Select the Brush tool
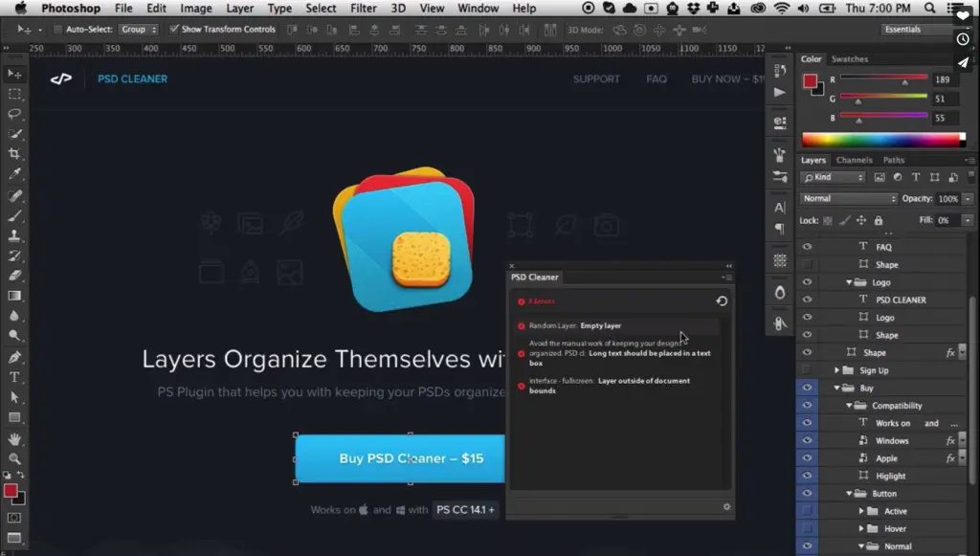This screenshot has height=556, width=980. pos(14,216)
